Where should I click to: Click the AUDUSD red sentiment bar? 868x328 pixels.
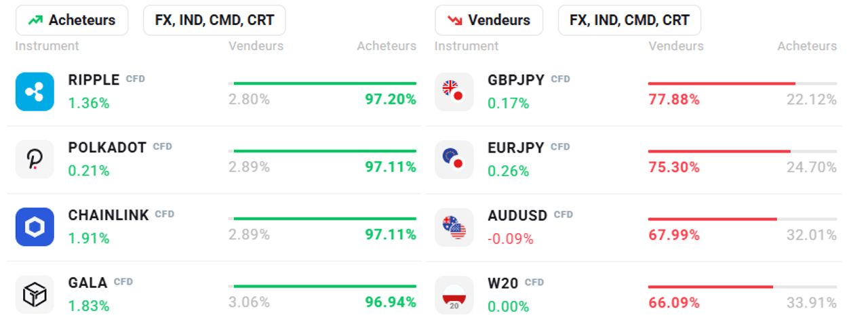(712, 219)
